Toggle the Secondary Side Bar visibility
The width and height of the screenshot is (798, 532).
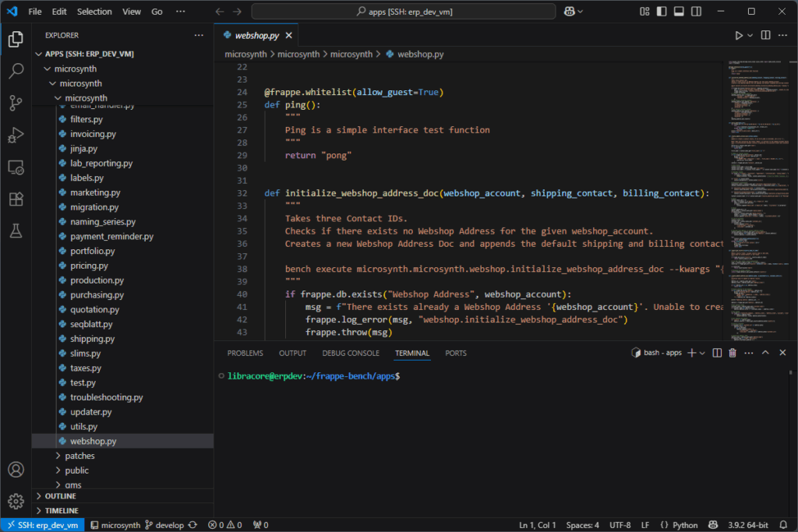coord(696,11)
